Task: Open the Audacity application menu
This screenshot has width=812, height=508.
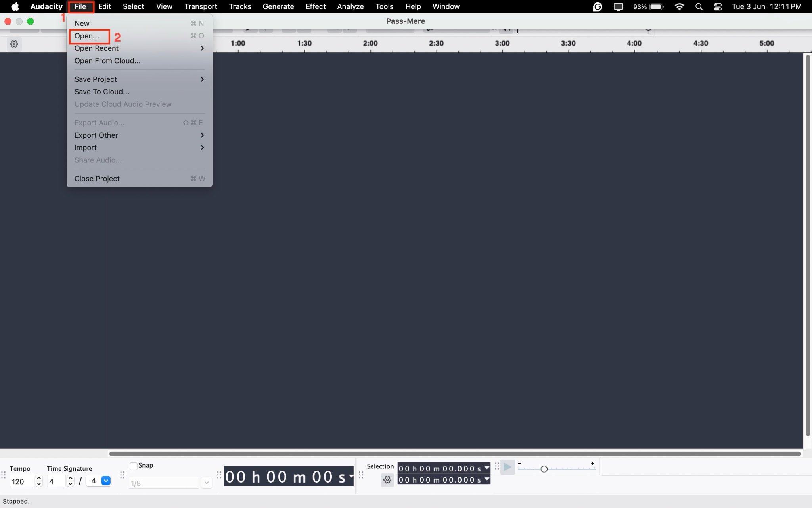Action: pos(46,7)
